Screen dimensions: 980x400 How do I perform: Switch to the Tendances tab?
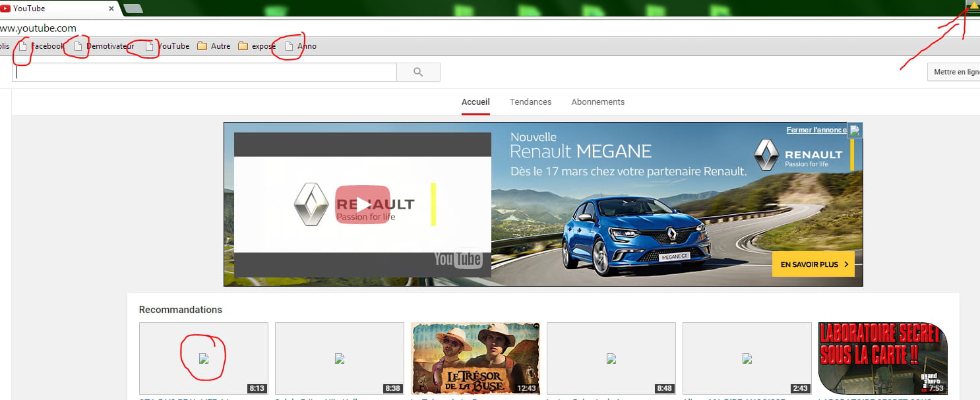pyautogui.click(x=531, y=102)
